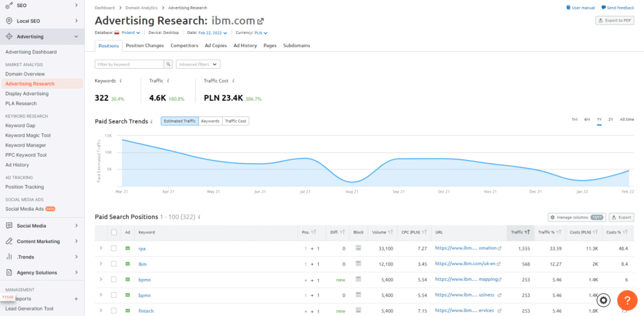This screenshot has height=316, width=644.
Task: Check the checkbox for the ibm row
Action: 114,264
